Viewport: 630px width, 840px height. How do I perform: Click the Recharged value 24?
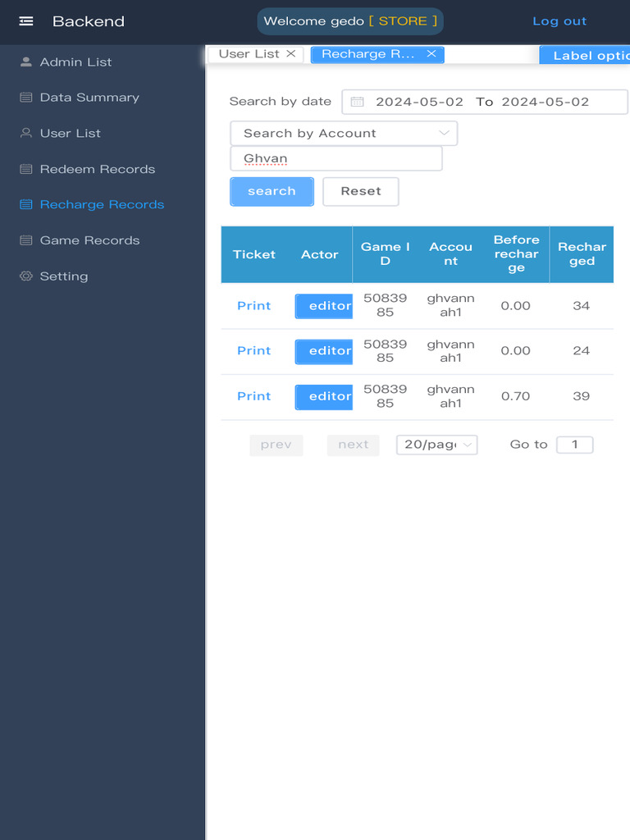click(x=582, y=351)
